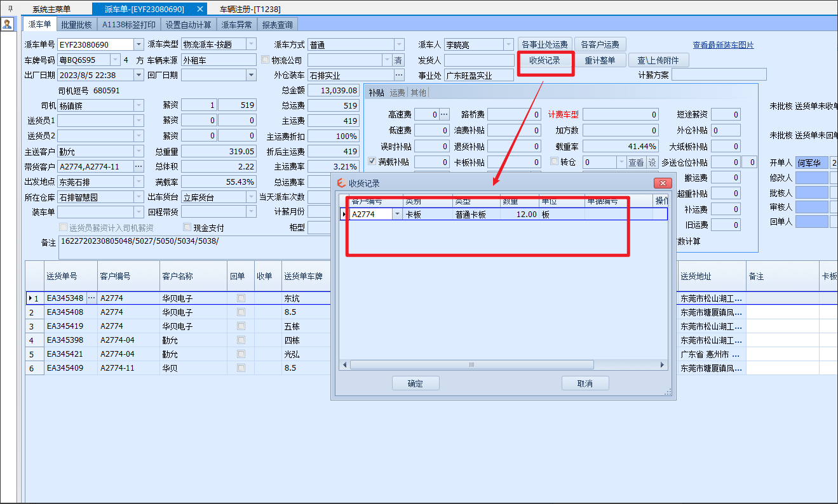
Task: Click the horizontal scrollbar in 收货记录 dialog
Action: point(471,364)
